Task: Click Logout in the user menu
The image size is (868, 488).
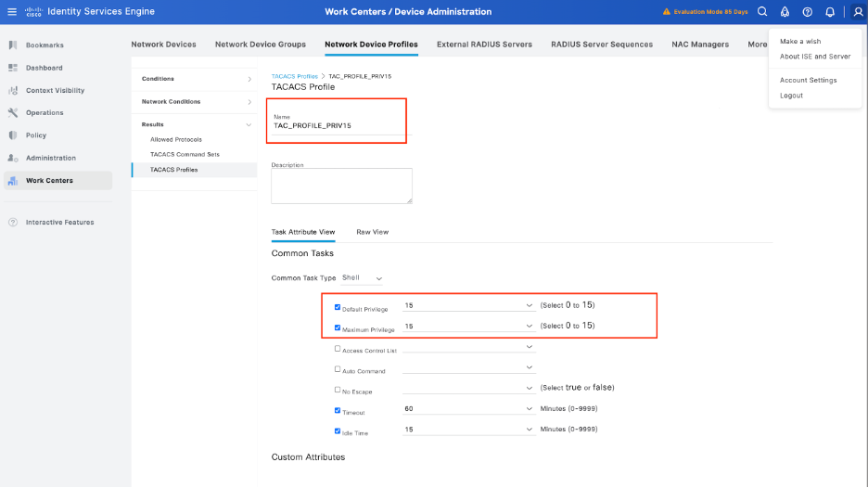Action: coord(791,96)
